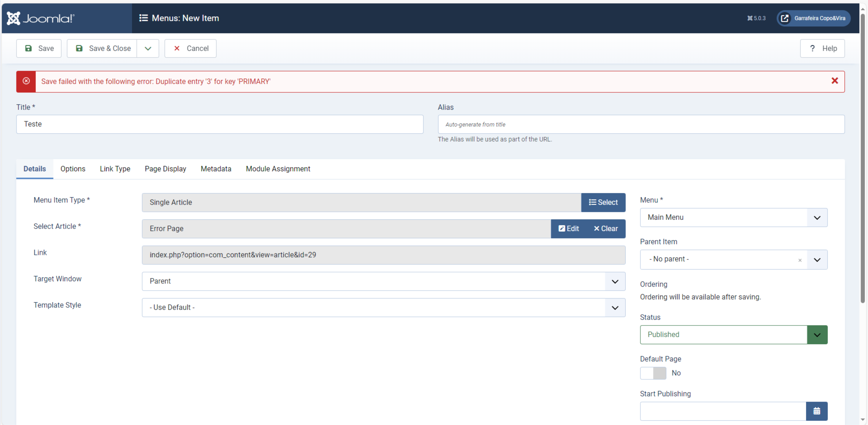The height and width of the screenshot is (425, 868).
Task: Open the Status Published dropdown
Action: coord(733,335)
